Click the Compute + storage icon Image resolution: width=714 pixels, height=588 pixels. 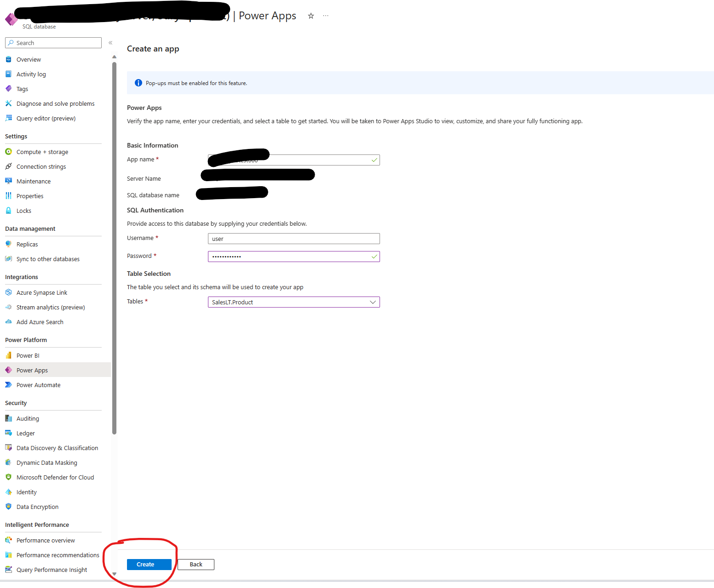tap(8, 152)
